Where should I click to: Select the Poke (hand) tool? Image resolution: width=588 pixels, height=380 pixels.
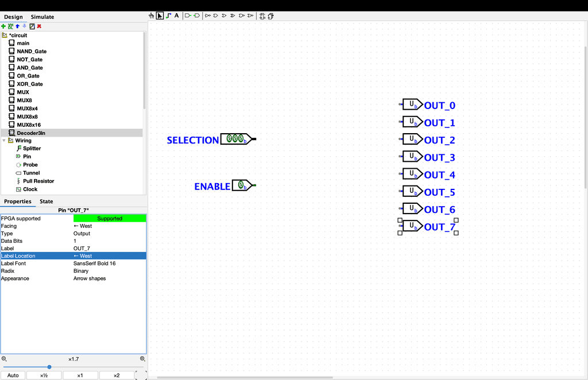pos(152,15)
